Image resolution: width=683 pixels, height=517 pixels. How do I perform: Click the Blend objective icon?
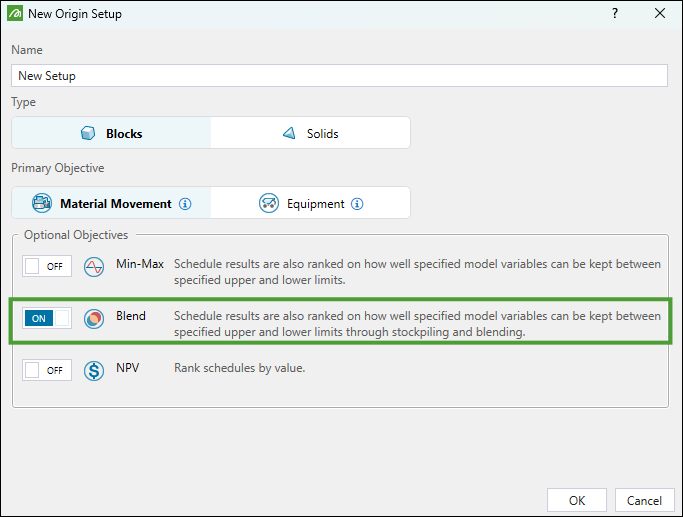(x=94, y=318)
